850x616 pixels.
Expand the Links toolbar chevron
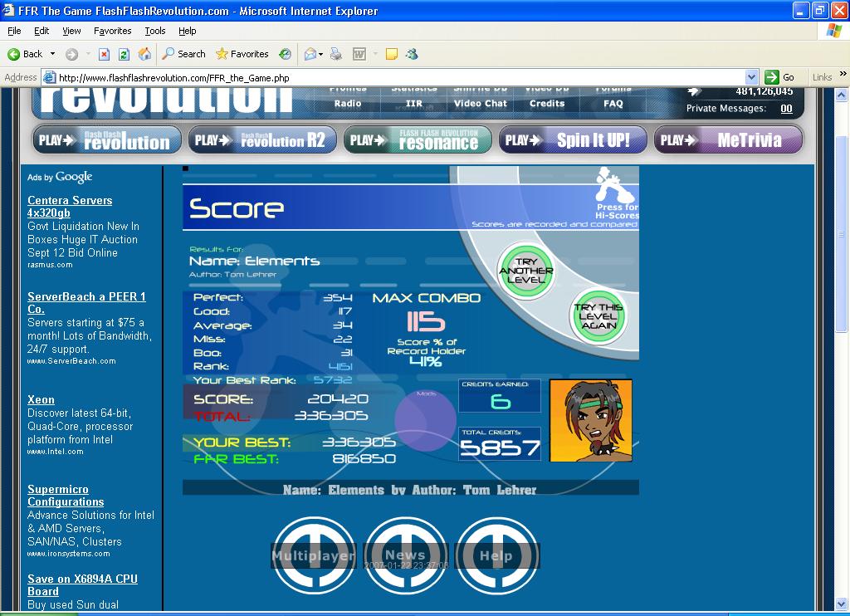843,74
